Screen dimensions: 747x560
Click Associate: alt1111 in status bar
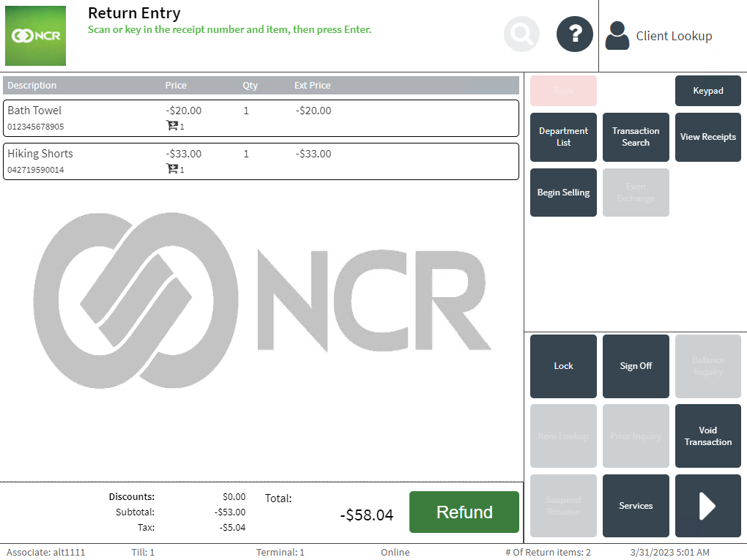click(x=45, y=553)
